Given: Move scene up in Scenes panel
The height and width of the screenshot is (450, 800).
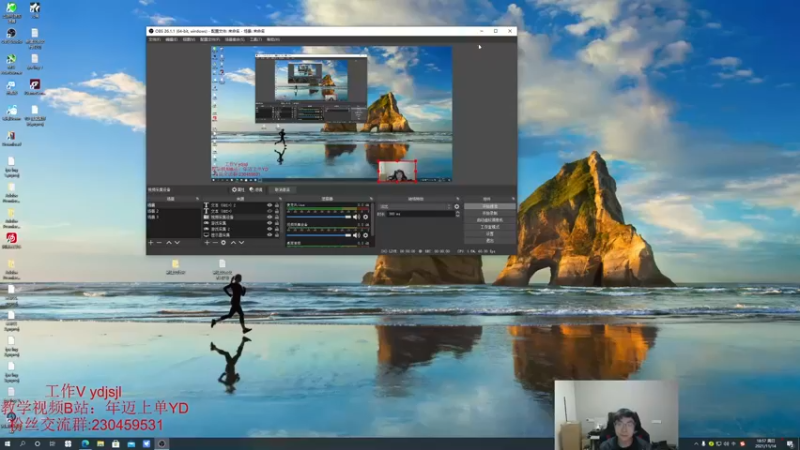Looking at the screenshot, I should tap(169, 243).
